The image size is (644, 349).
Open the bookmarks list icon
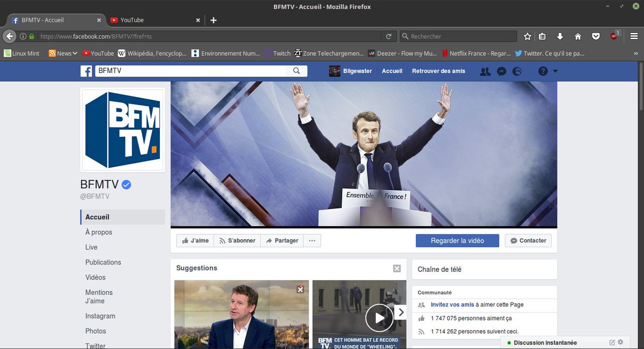542,36
